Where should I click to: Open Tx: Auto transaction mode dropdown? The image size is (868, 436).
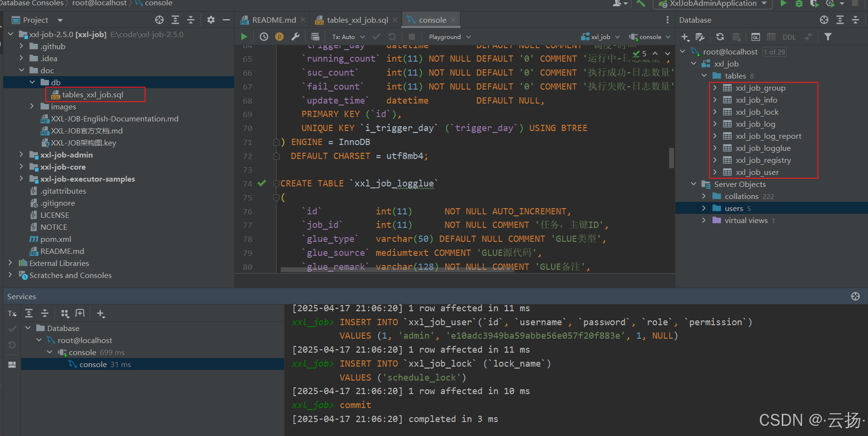coord(348,37)
